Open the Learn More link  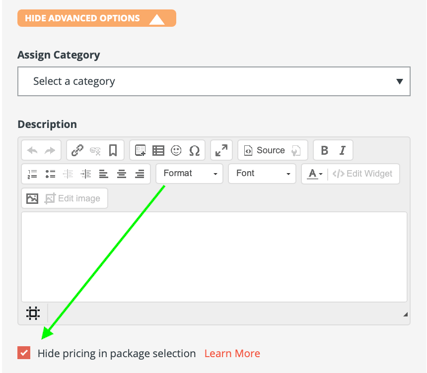point(232,353)
